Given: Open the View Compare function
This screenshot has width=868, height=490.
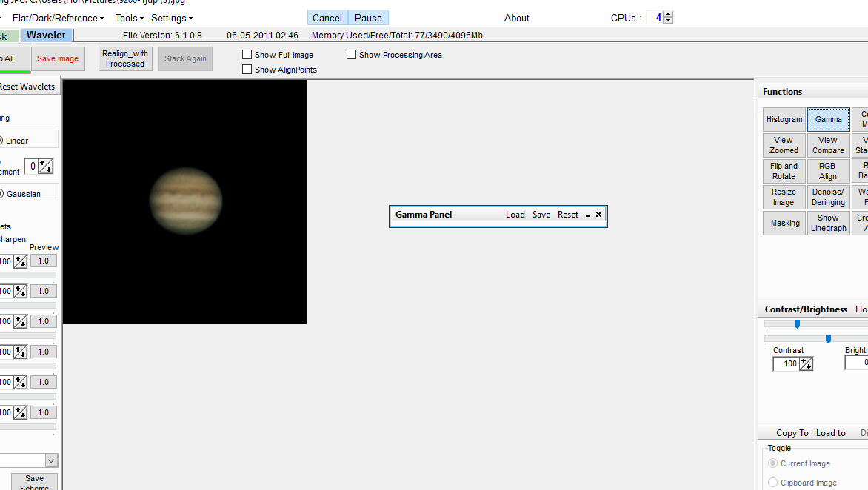Looking at the screenshot, I should 828,145.
